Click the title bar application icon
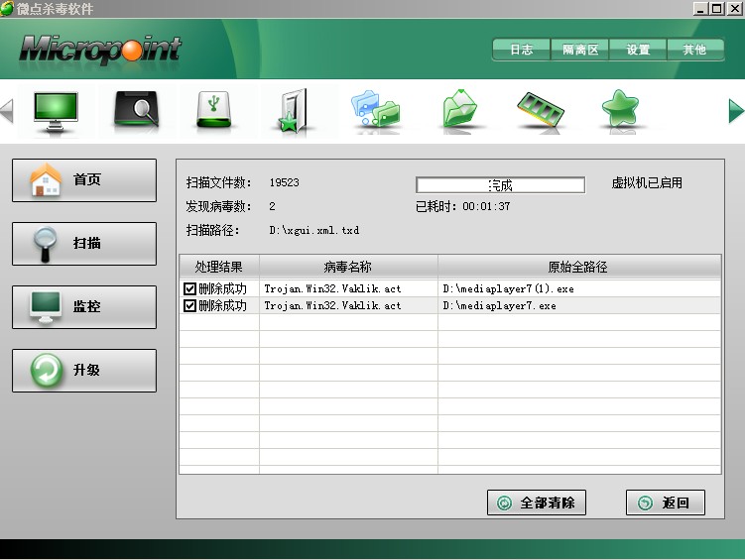Viewport: 745px width, 560px height. [7, 9]
